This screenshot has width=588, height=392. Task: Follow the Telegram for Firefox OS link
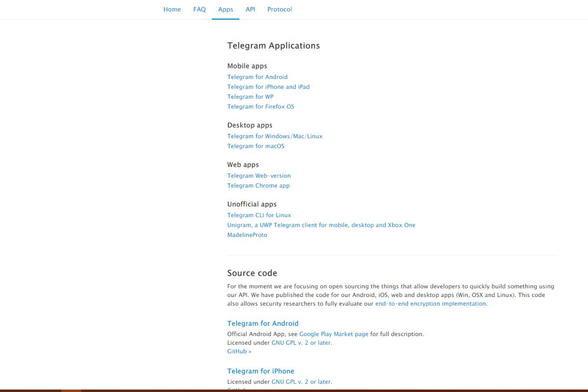[260, 106]
